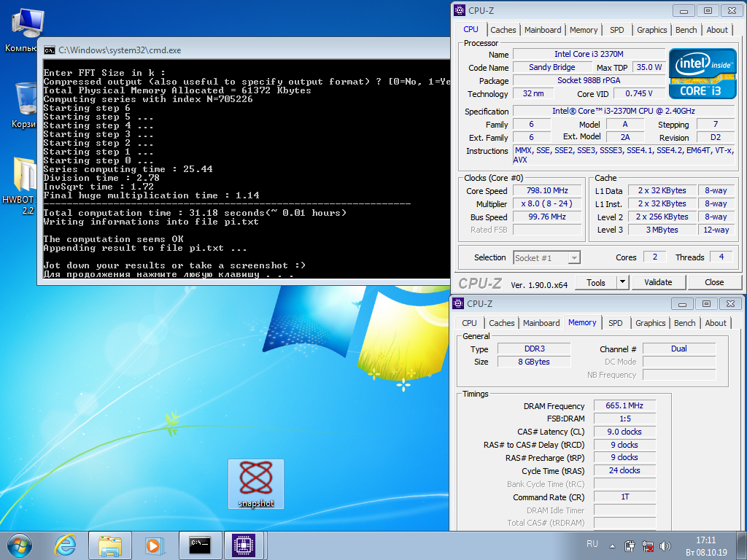The height and width of the screenshot is (560, 747).
Task: Click the Max TDP value 35.0 W
Action: click(x=649, y=67)
